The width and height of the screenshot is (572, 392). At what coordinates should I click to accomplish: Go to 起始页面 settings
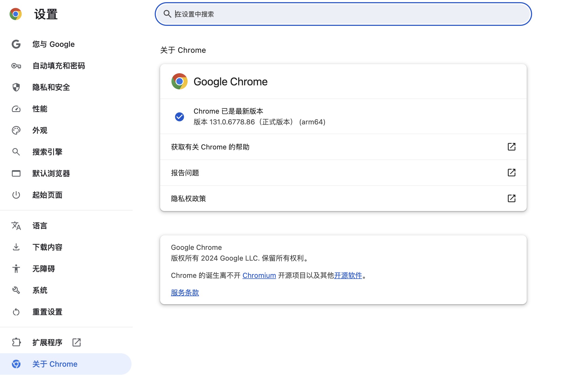[x=66, y=195]
